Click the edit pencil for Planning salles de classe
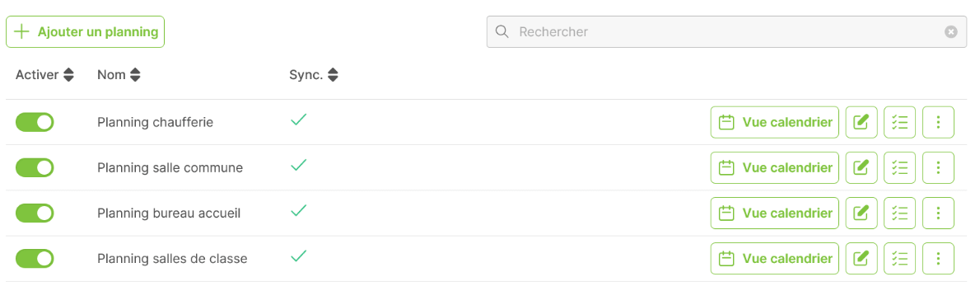 tap(861, 258)
